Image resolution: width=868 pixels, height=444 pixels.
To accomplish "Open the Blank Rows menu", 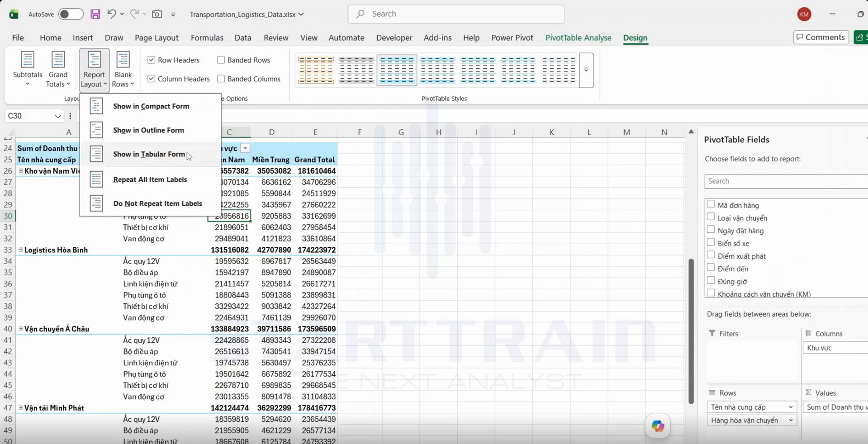I will 123,69.
